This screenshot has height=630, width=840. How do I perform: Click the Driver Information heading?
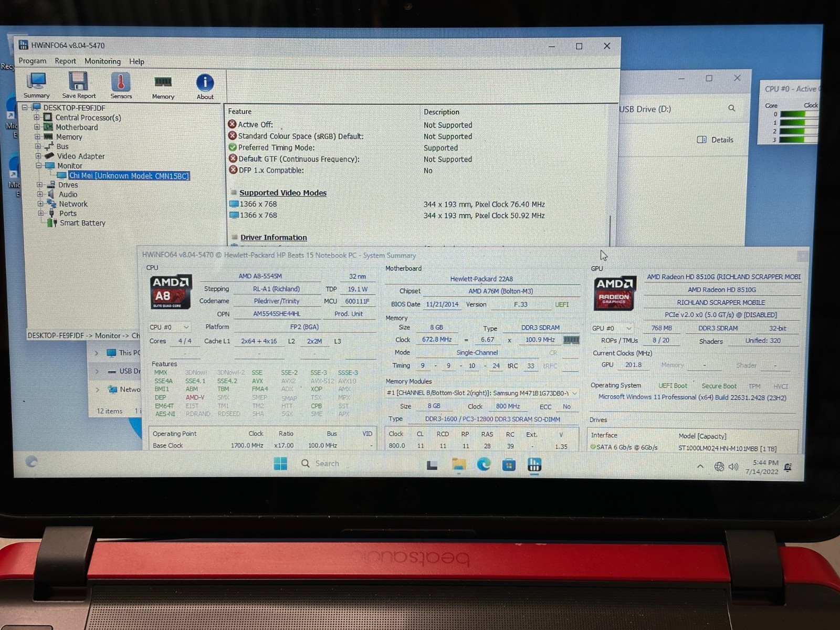coord(274,237)
